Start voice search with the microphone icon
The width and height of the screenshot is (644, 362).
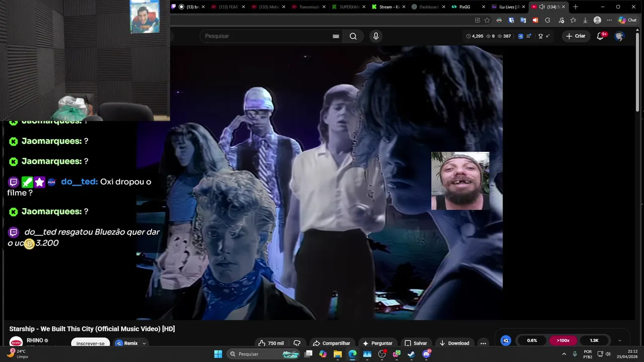pyautogui.click(x=375, y=36)
